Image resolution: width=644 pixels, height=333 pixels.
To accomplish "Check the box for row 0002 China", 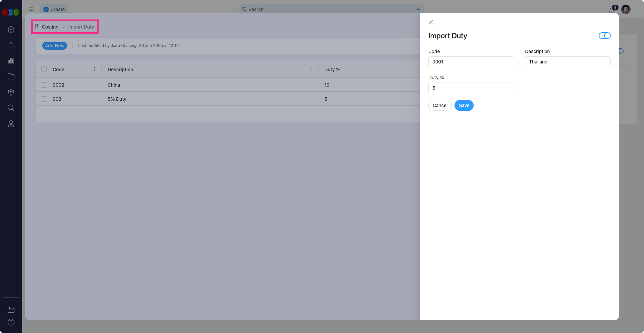I will pos(44,85).
